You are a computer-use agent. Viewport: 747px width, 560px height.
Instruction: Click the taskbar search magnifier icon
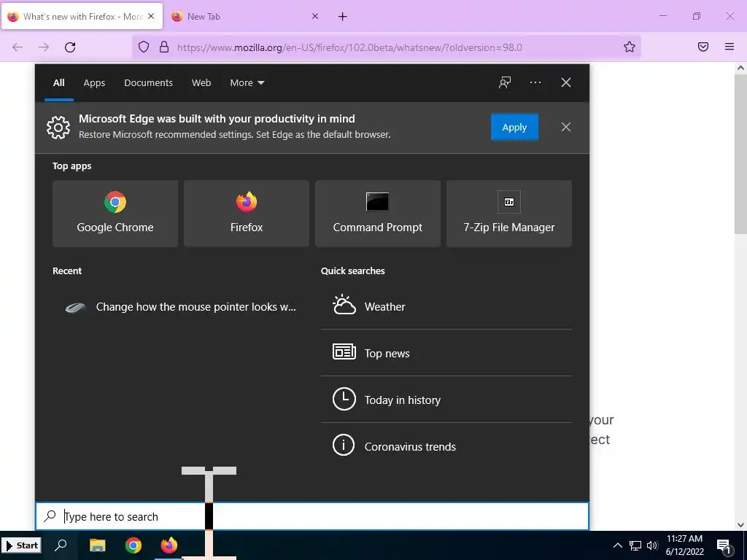(x=61, y=545)
